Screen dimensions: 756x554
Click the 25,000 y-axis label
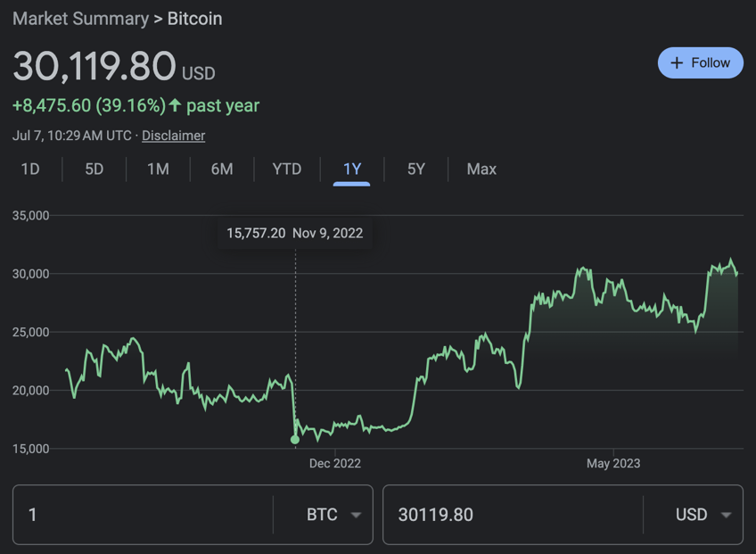click(31, 332)
